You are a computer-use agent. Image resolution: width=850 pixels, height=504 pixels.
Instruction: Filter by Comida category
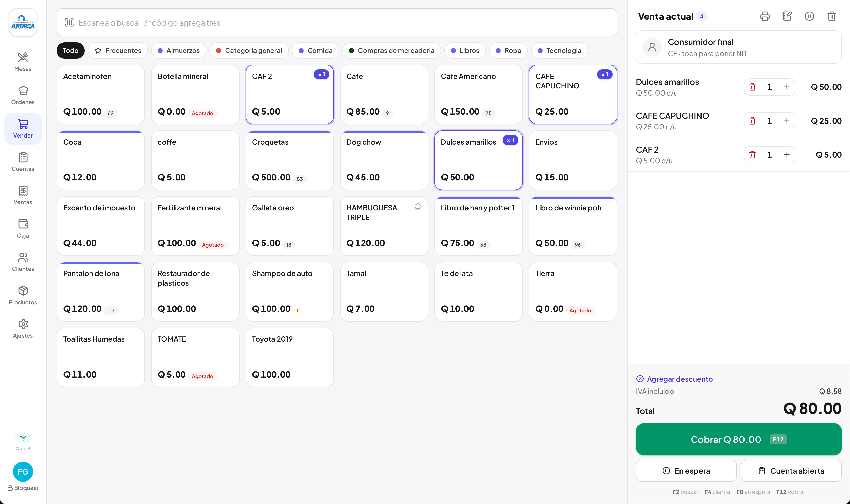315,51
